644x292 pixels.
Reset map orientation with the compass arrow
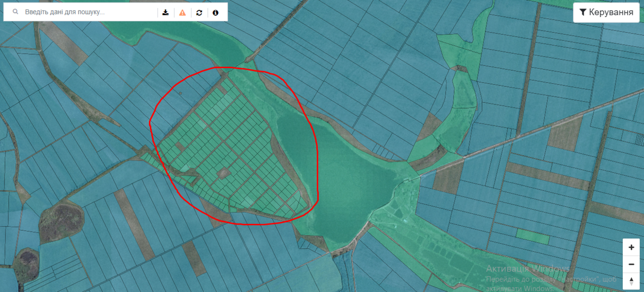coord(631,281)
